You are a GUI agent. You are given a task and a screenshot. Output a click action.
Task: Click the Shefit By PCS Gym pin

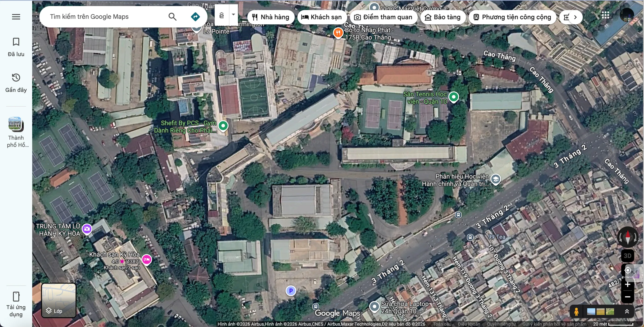click(223, 126)
